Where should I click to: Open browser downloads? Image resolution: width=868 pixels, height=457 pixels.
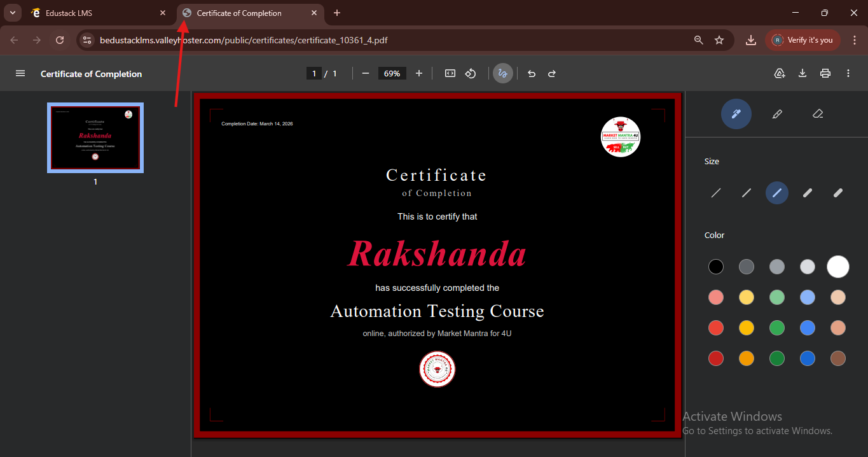click(x=751, y=40)
